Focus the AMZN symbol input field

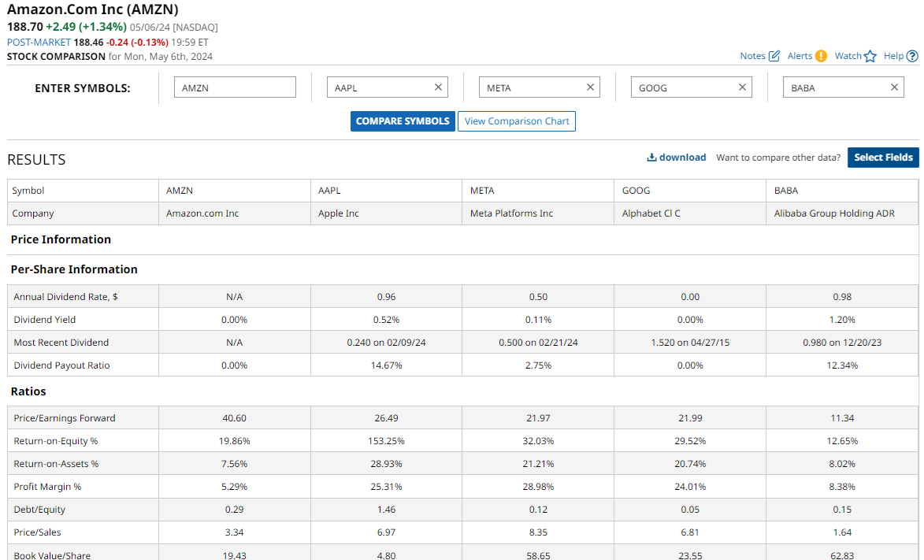tap(235, 87)
